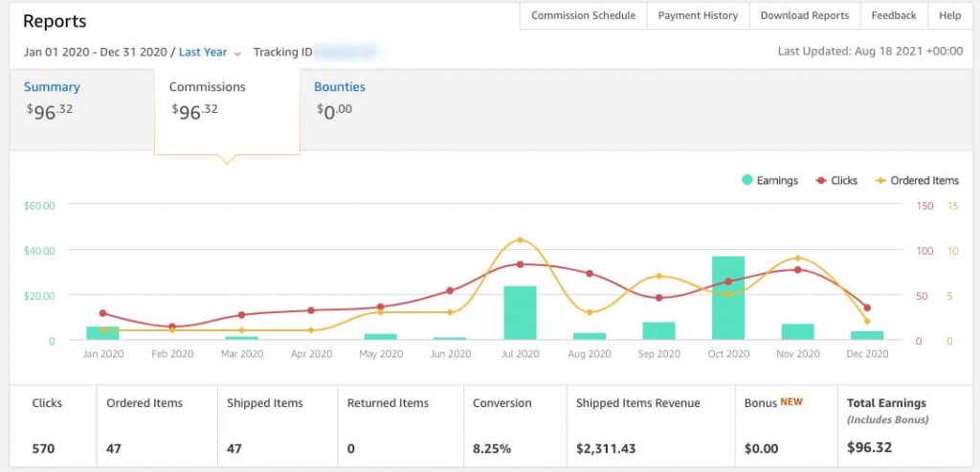Click the Jan 2020 clicks data point

click(x=102, y=313)
